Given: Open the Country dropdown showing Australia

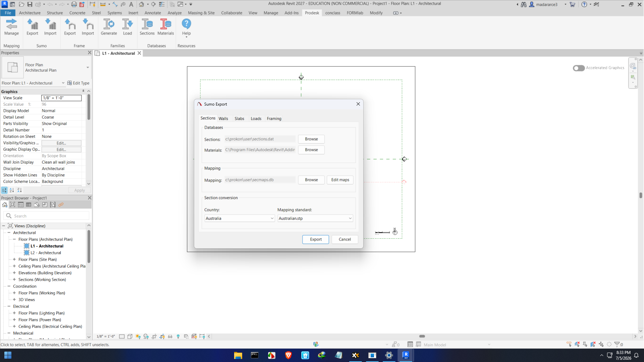Looking at the screenshot, I should pos(239,218).
